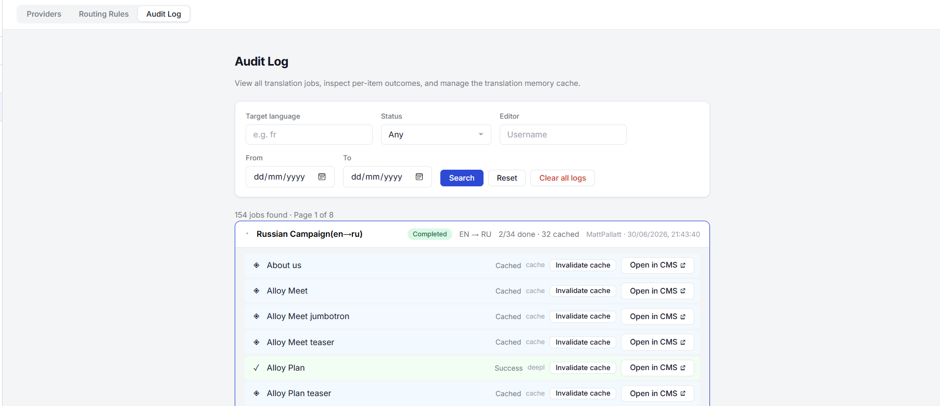
Task: Click the To date field
Action: coord(387,177)
